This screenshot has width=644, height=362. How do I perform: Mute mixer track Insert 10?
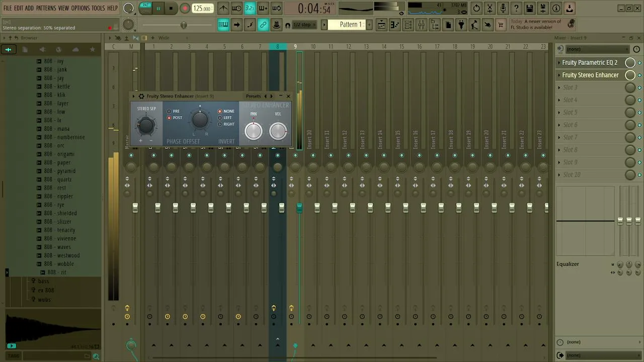pyautogui.click(x=313, y=155)
